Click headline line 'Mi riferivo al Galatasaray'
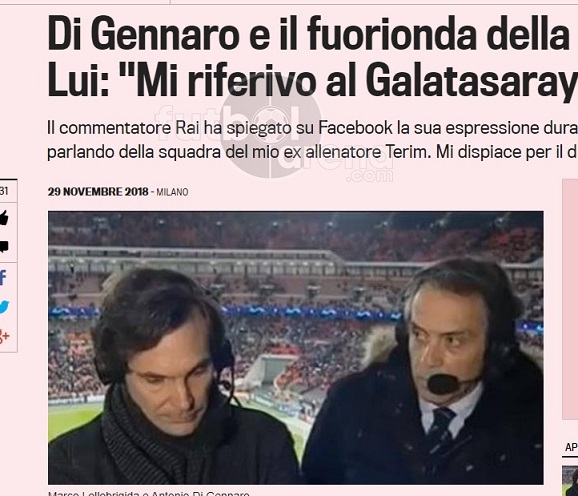The image size is (578, 496). tap(313, 80)
